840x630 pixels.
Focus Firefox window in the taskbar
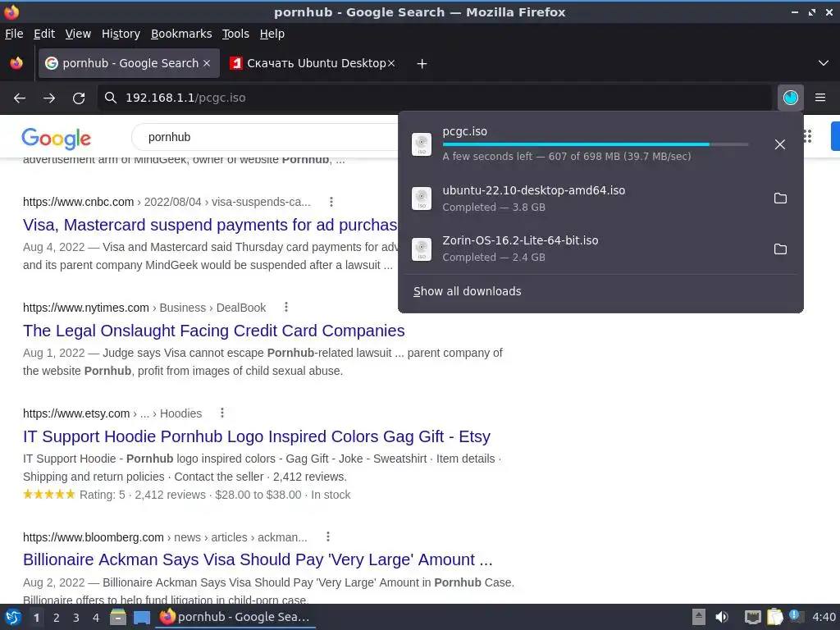click(x=235, y=617)
